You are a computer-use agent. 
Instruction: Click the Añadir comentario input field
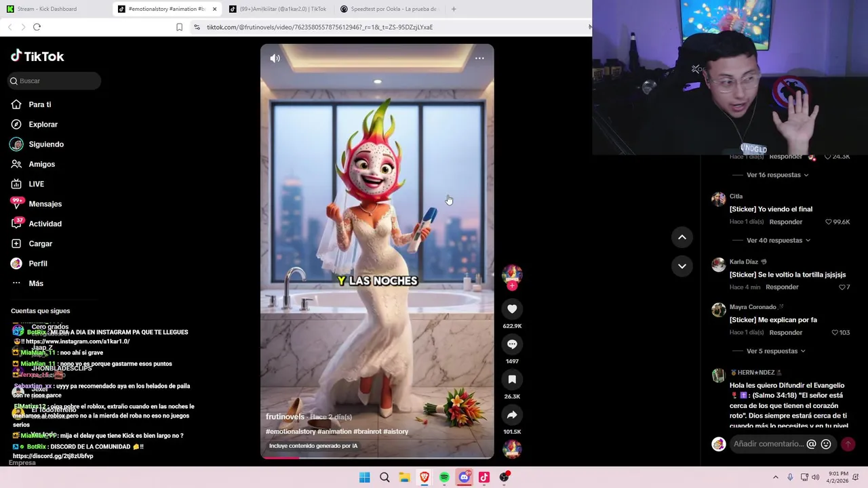[768, 444]
